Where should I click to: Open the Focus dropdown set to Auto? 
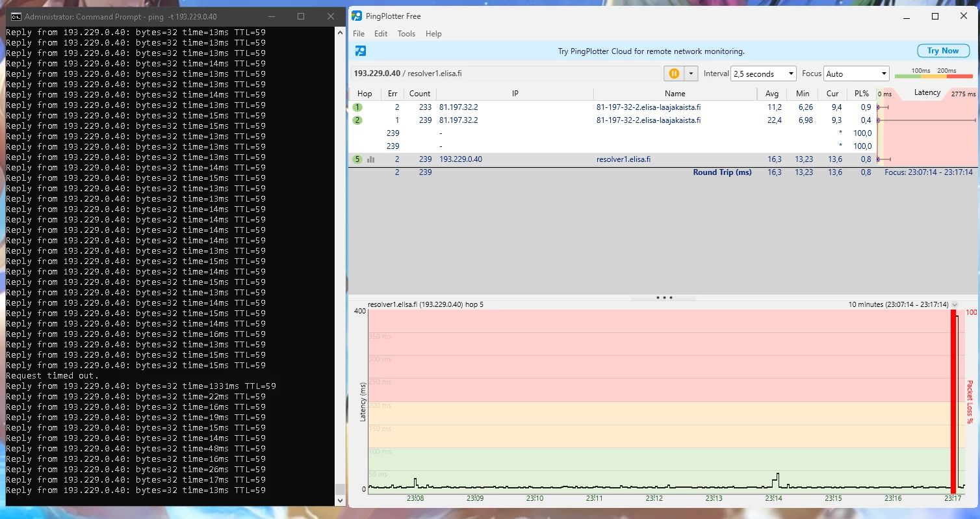pyautogui.click(x=856, y=73)
